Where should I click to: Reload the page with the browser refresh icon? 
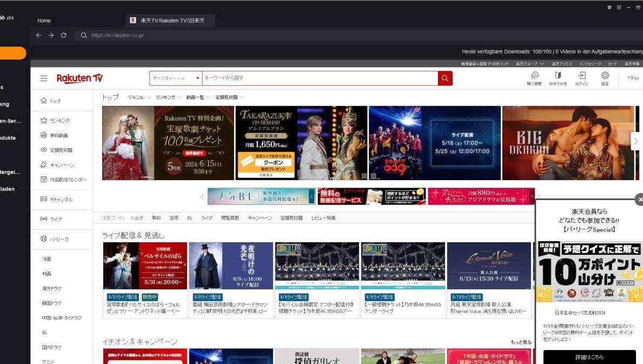[63, 35]
